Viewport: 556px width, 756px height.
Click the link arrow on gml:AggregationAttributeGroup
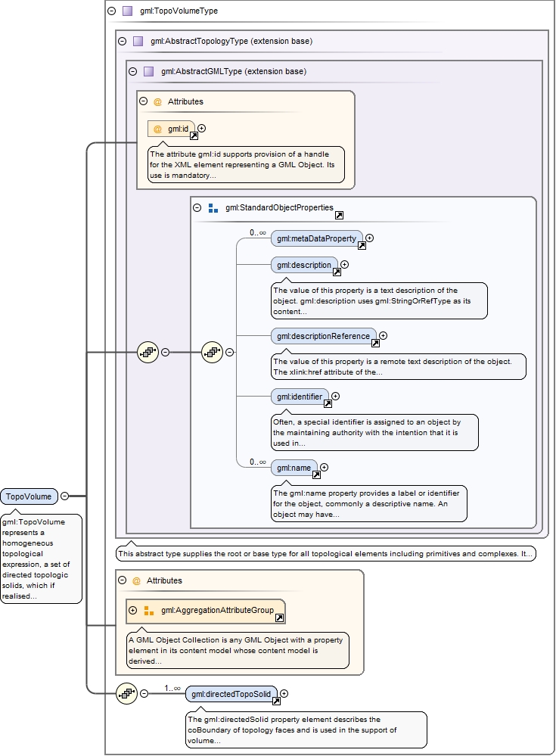279,618
